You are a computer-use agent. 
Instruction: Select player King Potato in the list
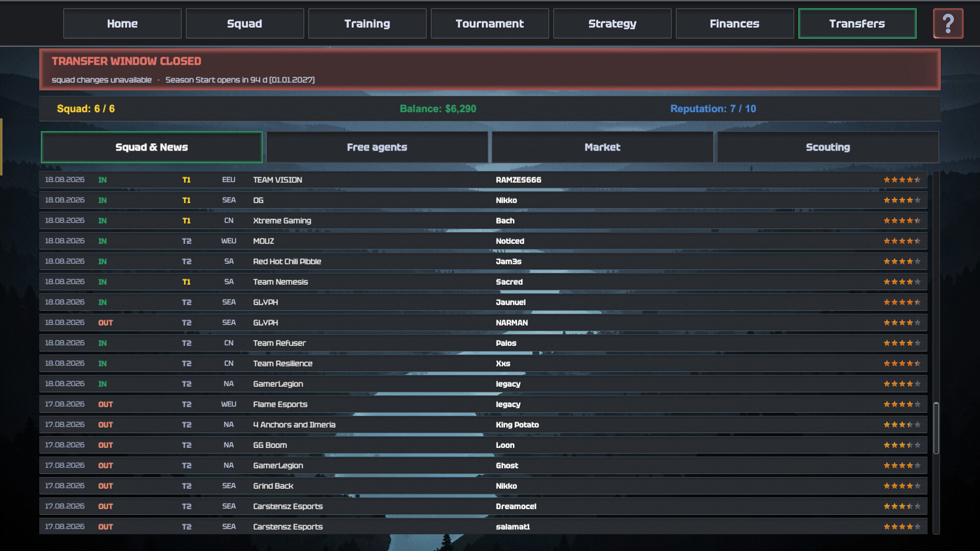tap(518, 424)
